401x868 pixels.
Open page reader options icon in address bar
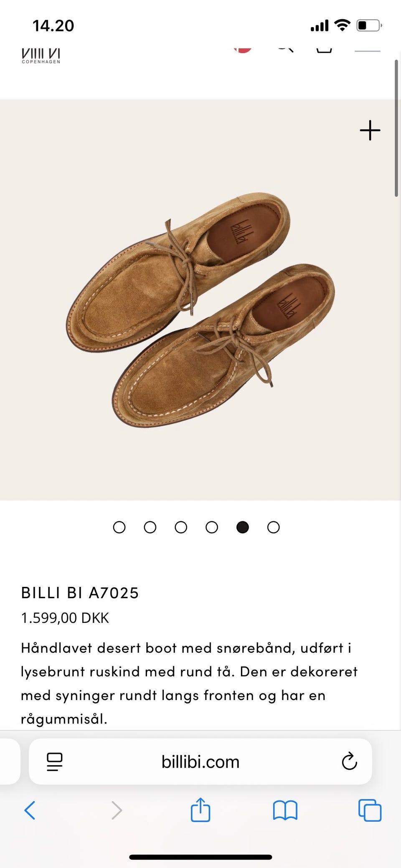click(x=55, y=762)
